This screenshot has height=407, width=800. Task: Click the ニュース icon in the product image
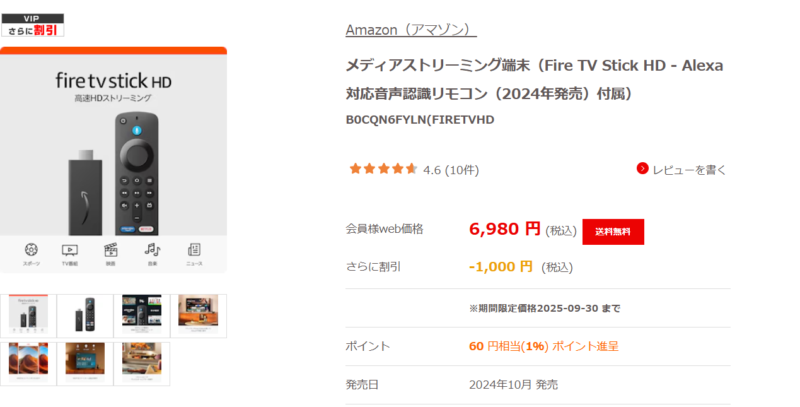[194, 250]
